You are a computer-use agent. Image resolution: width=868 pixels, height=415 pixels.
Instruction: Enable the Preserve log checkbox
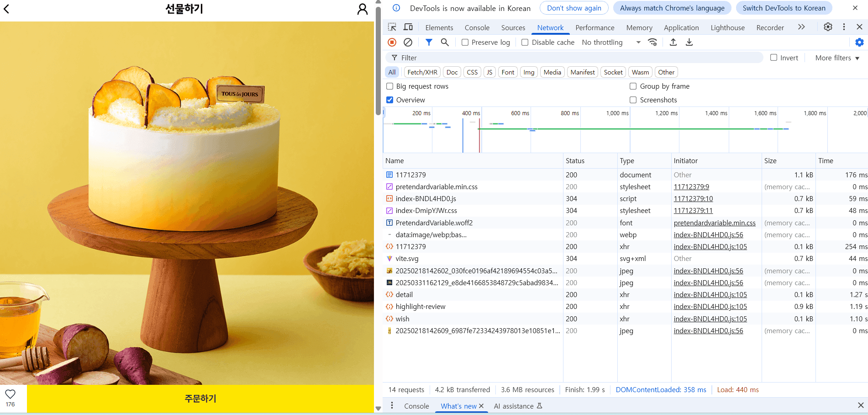(465, 43)
